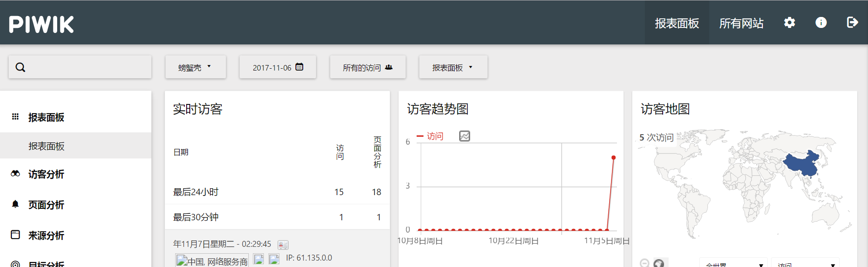868x267 pixels.
Task: Open 访客分析 in the sidebar
Action: tap(46, 174)
